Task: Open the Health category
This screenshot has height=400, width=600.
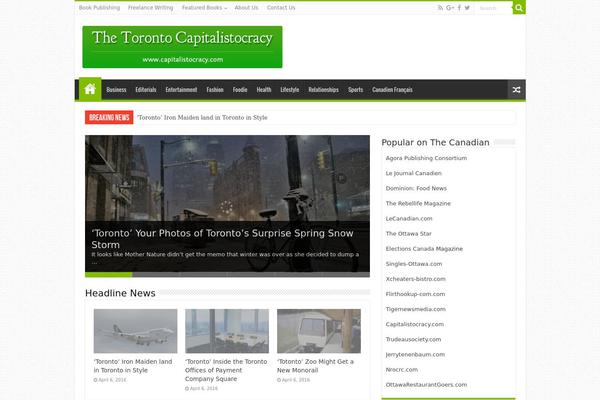Action: pos(264,90)
